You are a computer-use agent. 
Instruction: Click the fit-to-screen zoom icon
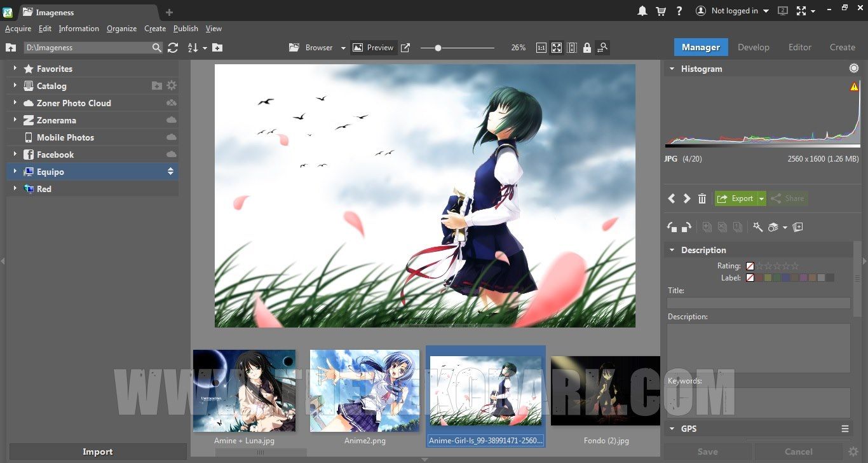pyautogui.click(x=557, y=48)
